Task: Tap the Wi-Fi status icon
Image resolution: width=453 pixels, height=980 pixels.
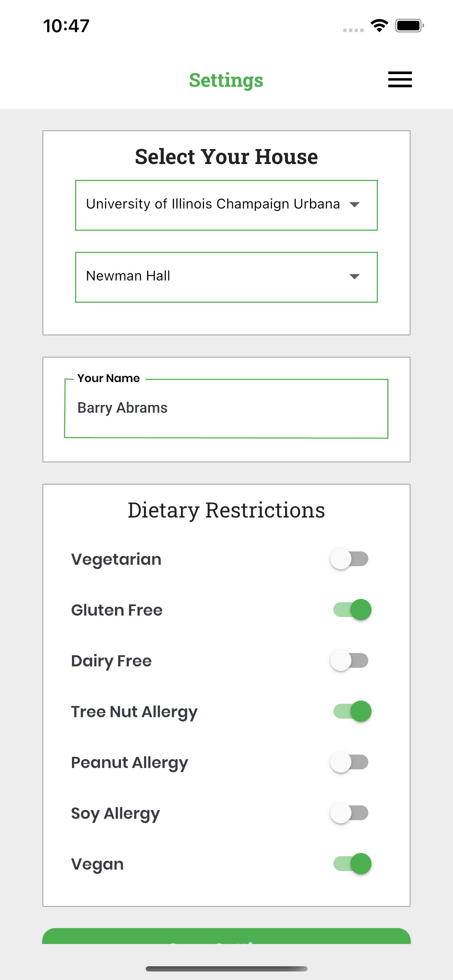Action: click(379, 25)
